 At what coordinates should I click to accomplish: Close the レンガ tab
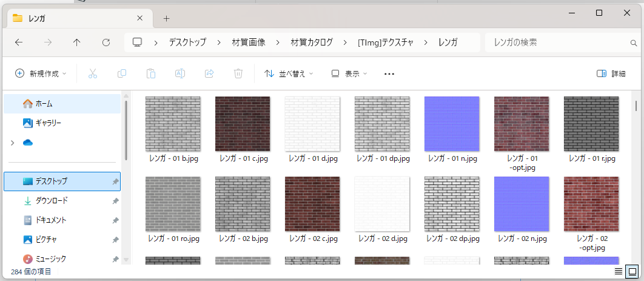click(139, 18)
